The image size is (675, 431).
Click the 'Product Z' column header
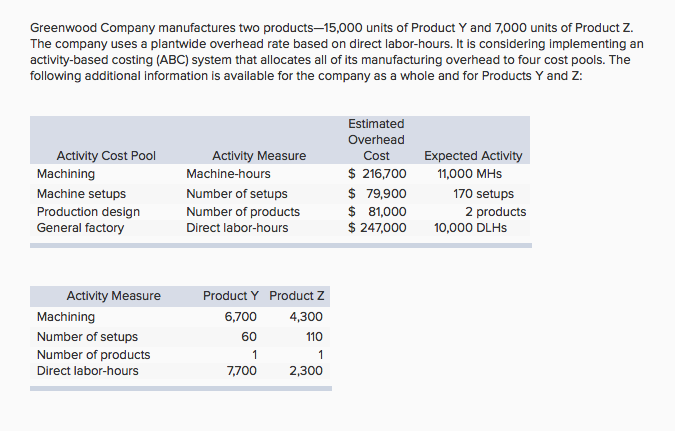pos(297,296)
